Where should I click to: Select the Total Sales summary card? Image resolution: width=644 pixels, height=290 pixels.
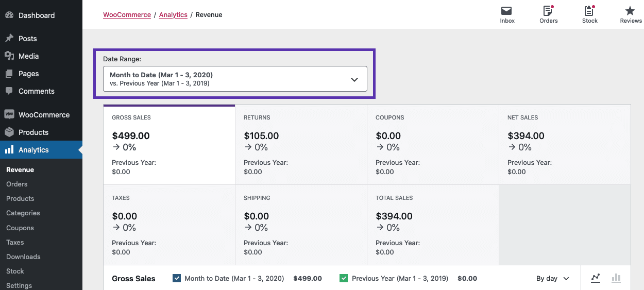[433, 225]
